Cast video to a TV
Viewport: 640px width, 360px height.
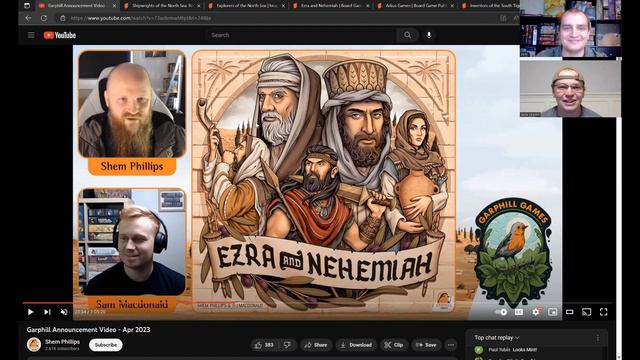click(587, 312)
